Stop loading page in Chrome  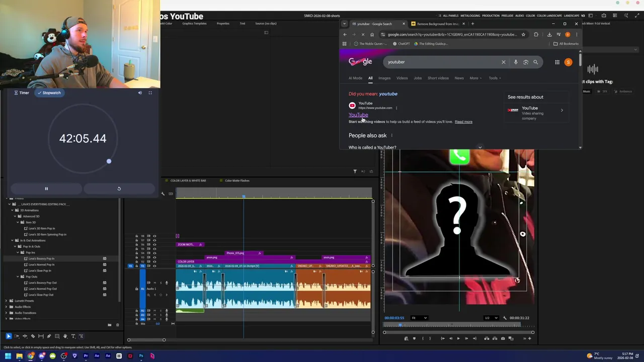[363, 35]
